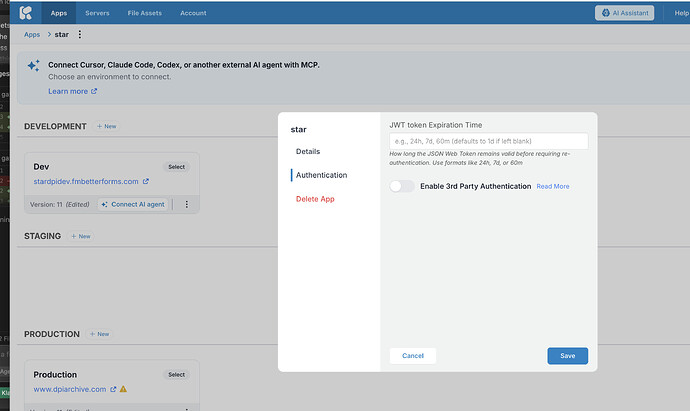690x411 pixels.
Task: Click the sparkle AI icon in the MCP banner
Action: (x=33, y=66)
